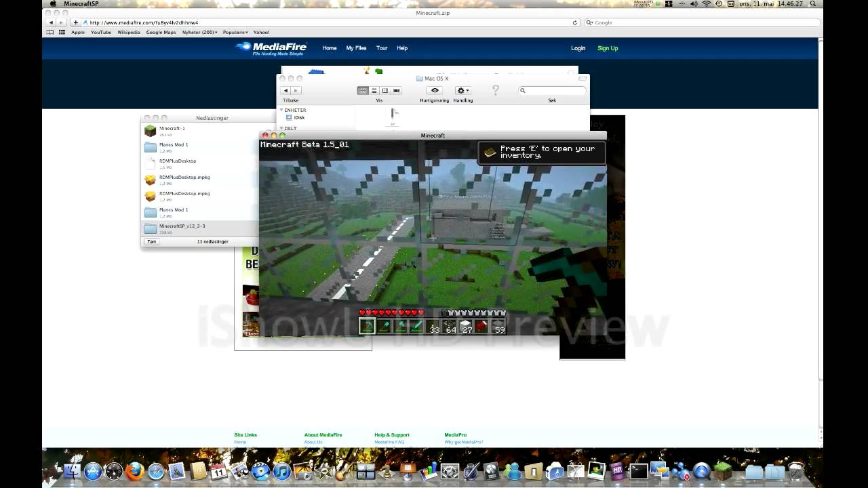The image size is (868, 488).
Task: Switch Finder to list view
Action: [374, 90]
